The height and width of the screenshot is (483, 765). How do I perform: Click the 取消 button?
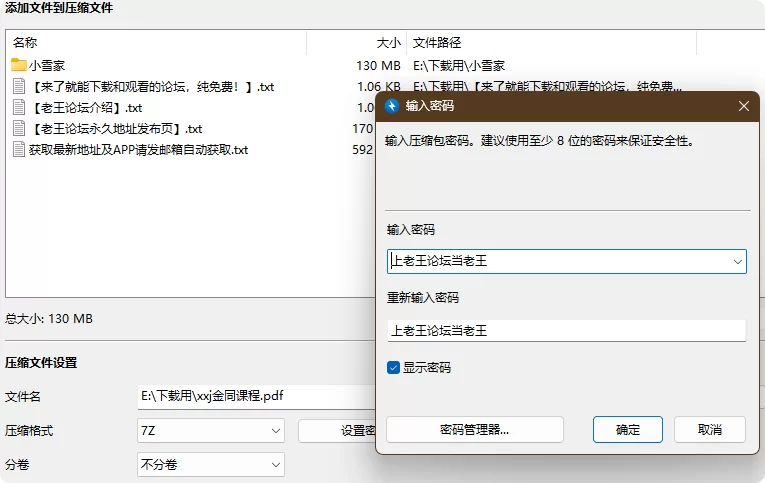click(710, 430)
